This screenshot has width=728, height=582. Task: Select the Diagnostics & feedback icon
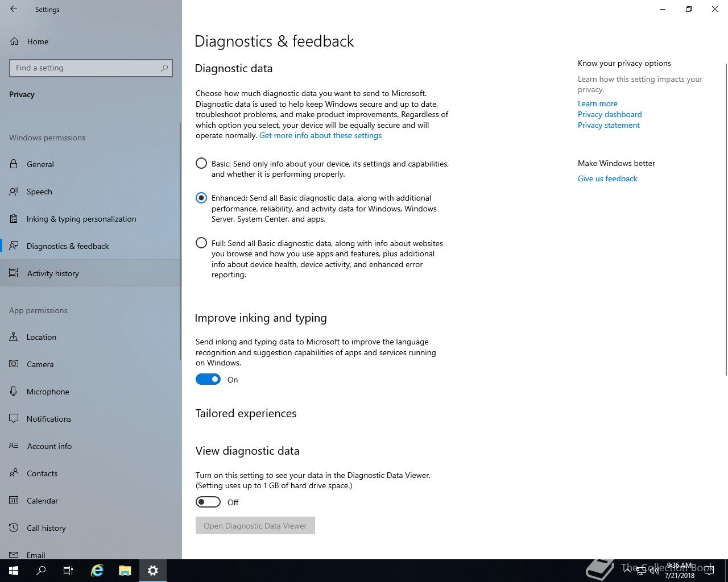(x=14, y=246)
